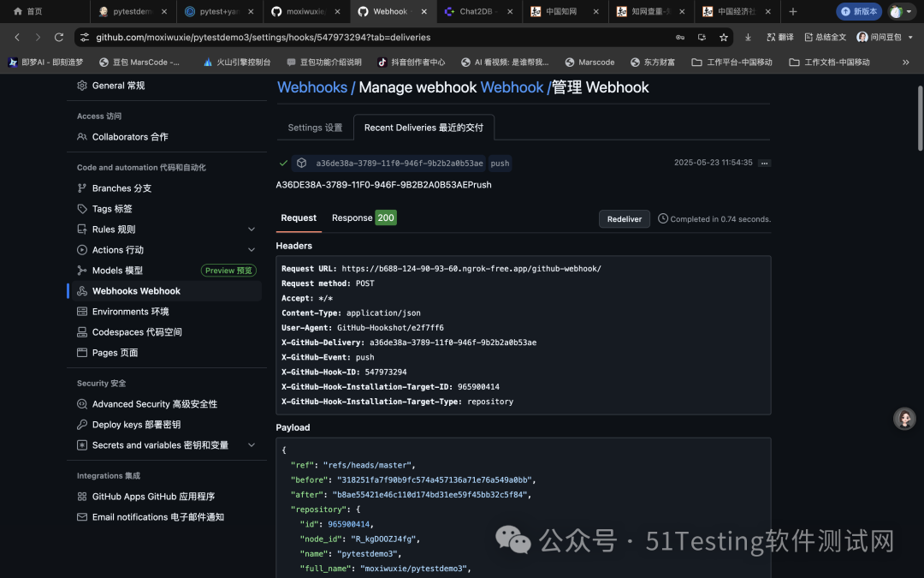Open the 问问豆包 toolbar button
This screenshot has height=578, width=924.
point(880,37)
